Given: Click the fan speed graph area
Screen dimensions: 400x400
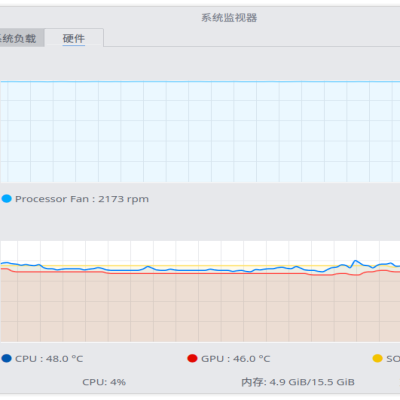Looking at the screenshot, I should pos(200,132).
